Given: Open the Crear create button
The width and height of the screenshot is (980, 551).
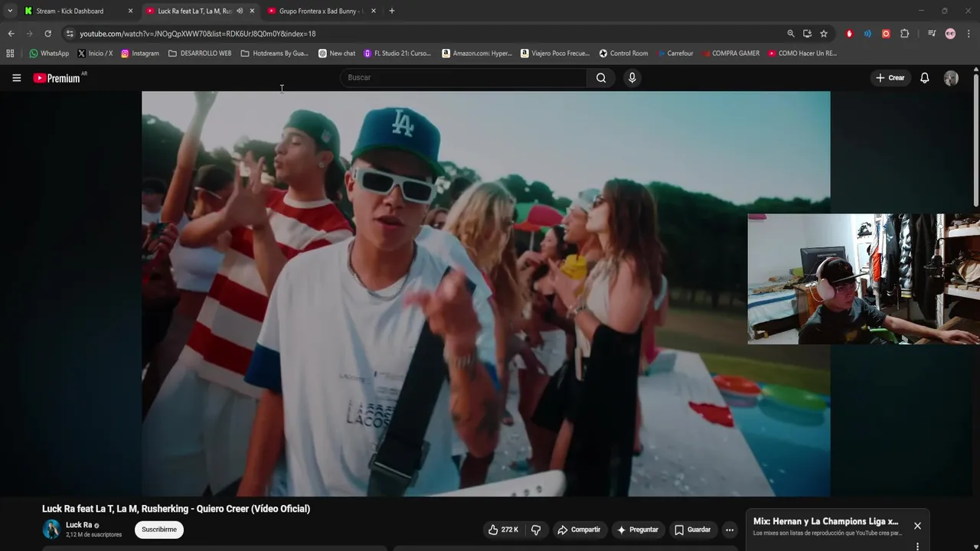Looking at the screenshot, I should 890,78.
